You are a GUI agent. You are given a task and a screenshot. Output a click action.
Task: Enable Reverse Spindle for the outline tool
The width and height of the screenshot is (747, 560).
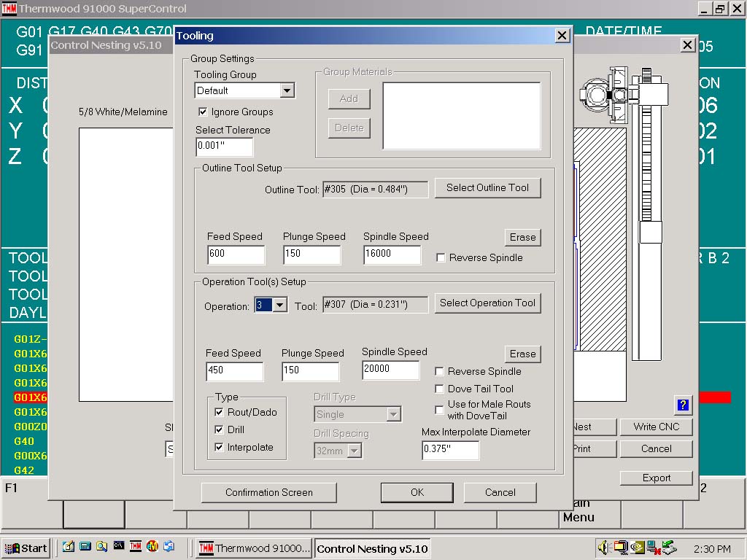pos(441,258)
